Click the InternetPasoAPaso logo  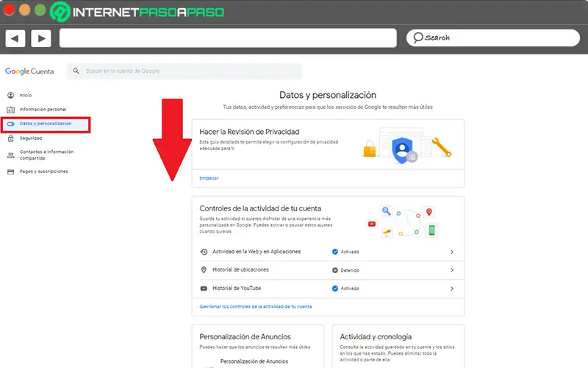(x=137, y=12)
